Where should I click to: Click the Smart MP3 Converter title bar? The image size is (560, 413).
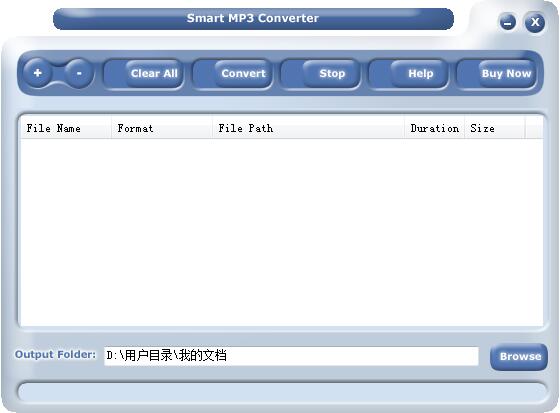point(253,19)
